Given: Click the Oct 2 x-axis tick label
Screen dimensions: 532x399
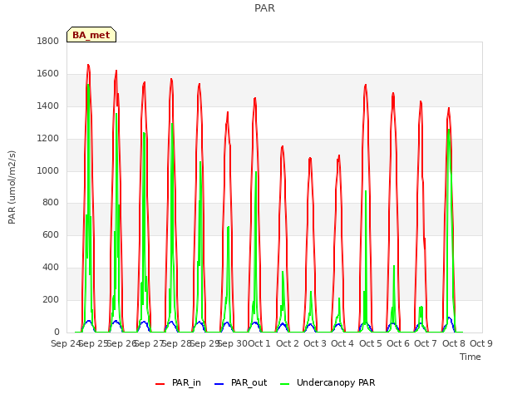Looking at the screenshot, I should point(287,343).
